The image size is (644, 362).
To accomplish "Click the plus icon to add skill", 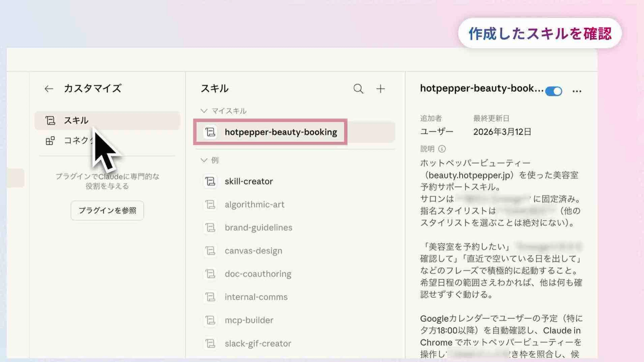I will [x=381, y=89].
